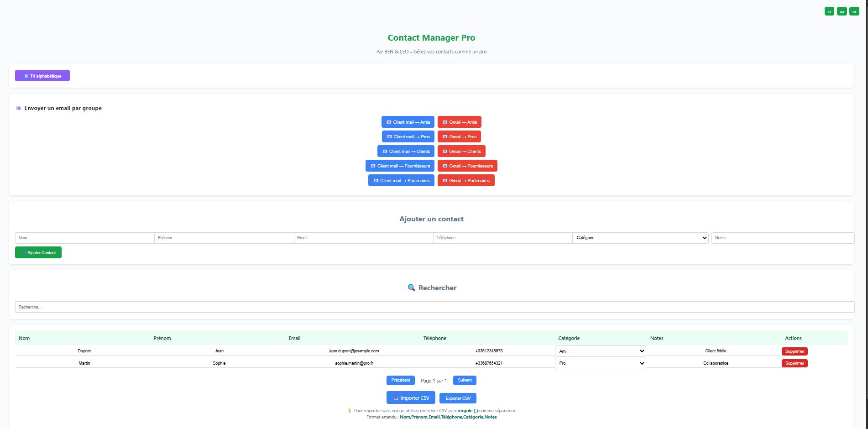Open category dropdown for Dupont row

[x=601, y=351]
